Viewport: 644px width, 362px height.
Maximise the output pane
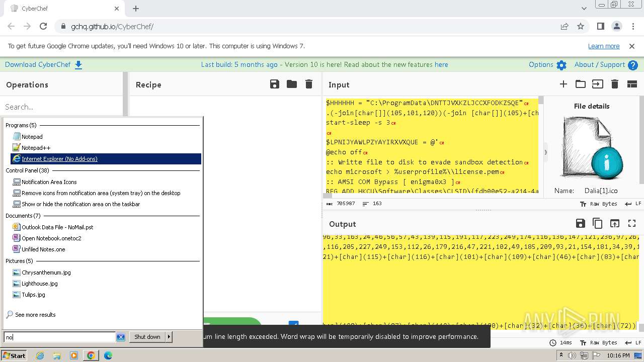pos(632,223)
